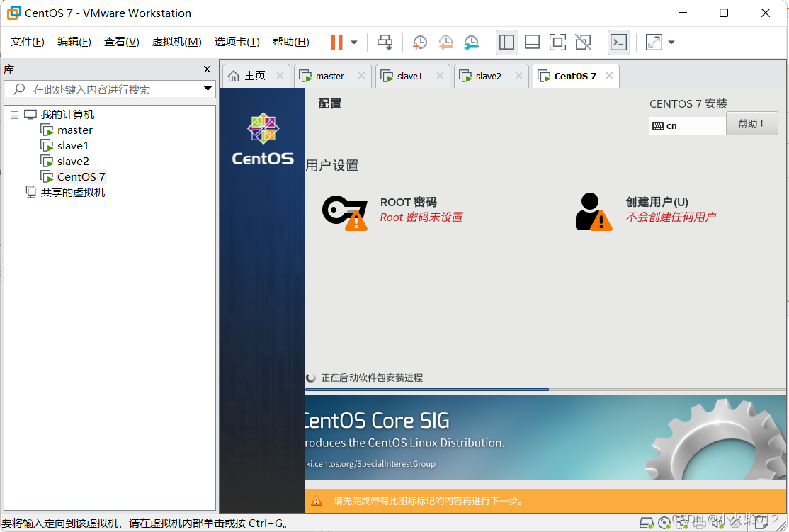Open the library search filter dropdown
Image resolution: width=789 pixels, height=532 pixels.
click(208, 89)
